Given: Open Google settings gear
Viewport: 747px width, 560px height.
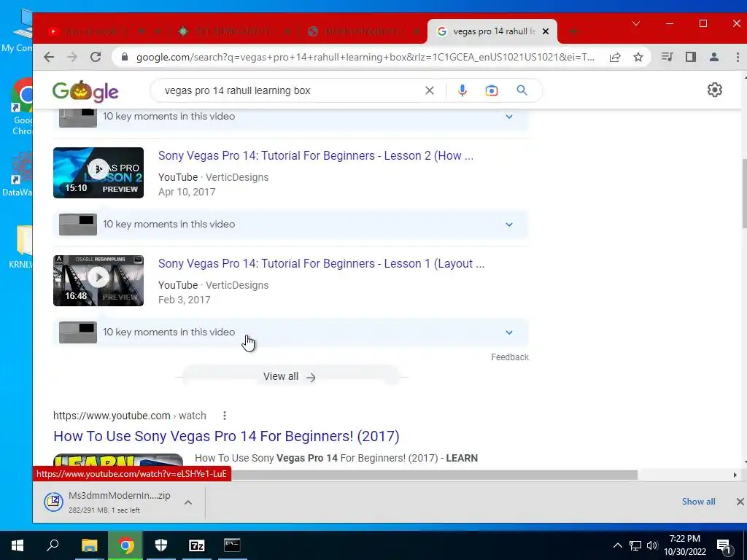Looking at the screenshot, I should tap(715, 90).
